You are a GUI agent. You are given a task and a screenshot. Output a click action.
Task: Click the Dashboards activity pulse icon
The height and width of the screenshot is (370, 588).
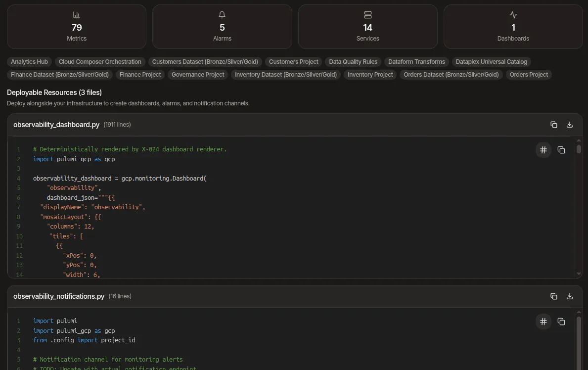[513, 15]
